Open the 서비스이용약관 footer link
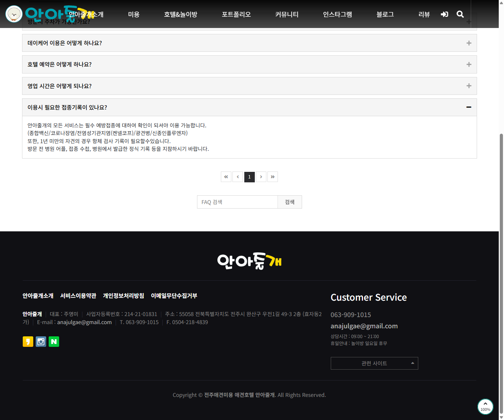This screenshot has height=420, width=504. (x=78, y=296)
